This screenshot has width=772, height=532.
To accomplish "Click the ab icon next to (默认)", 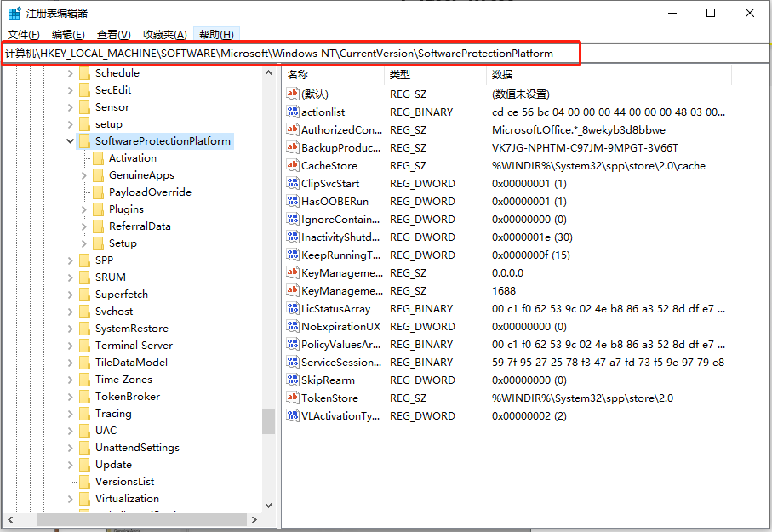I will (x=292, y=94).
